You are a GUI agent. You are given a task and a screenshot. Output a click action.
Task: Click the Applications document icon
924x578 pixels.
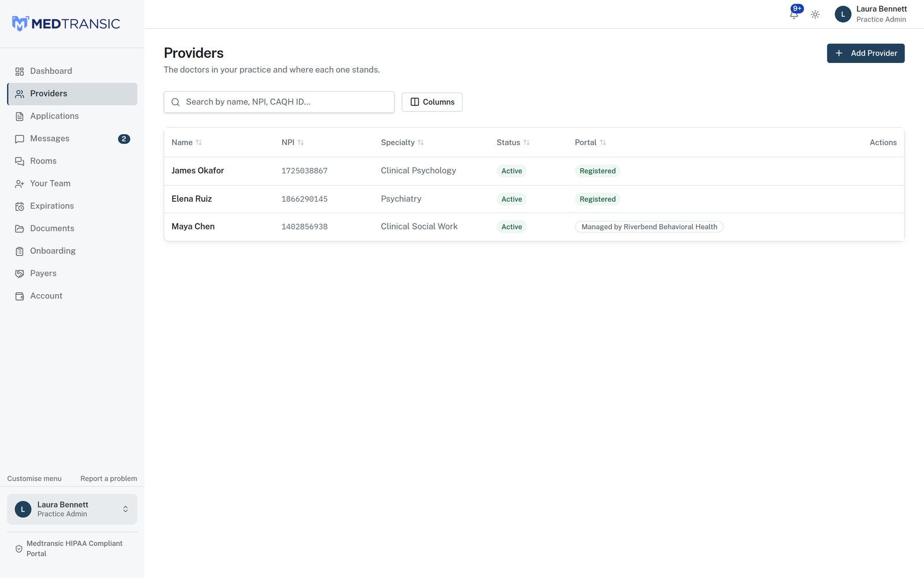20,116
